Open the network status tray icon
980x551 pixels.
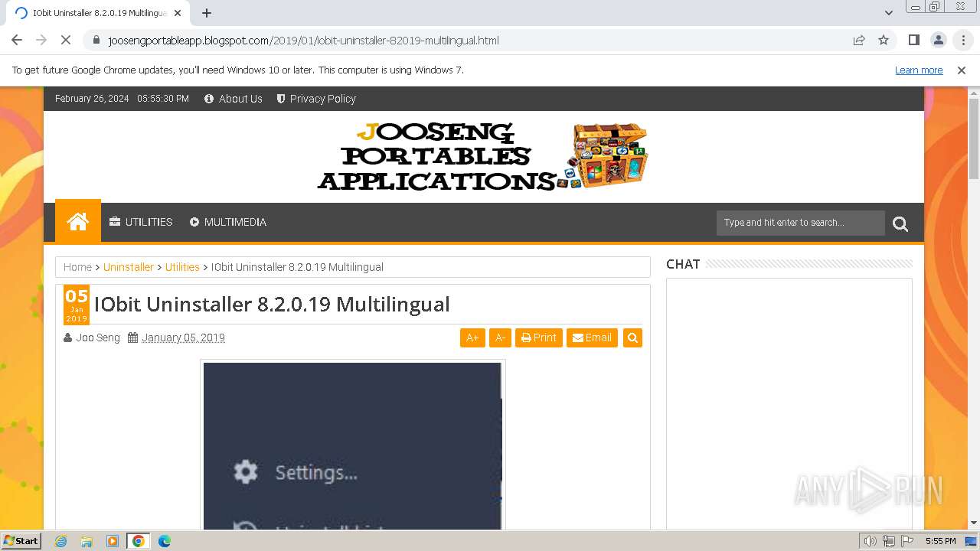coord(889,541)
